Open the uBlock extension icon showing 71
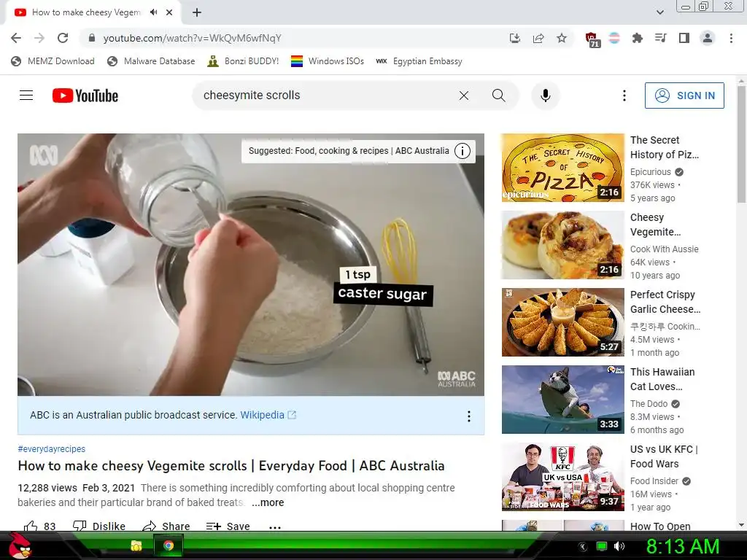 (592, 39)
